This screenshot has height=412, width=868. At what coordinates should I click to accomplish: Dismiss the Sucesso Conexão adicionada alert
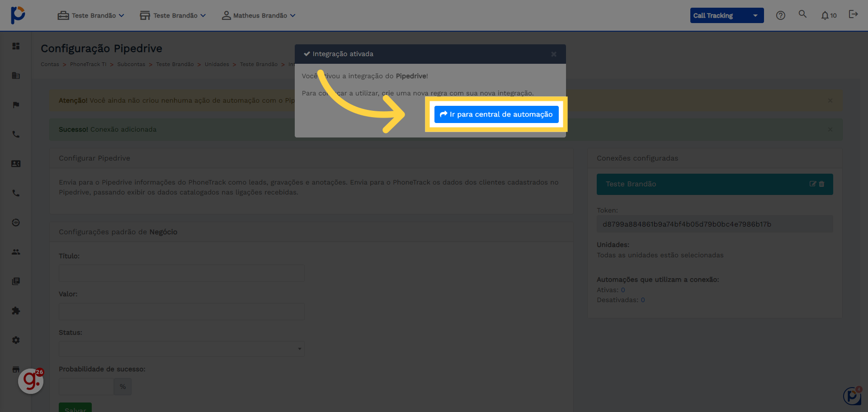(x=830, y=129)
